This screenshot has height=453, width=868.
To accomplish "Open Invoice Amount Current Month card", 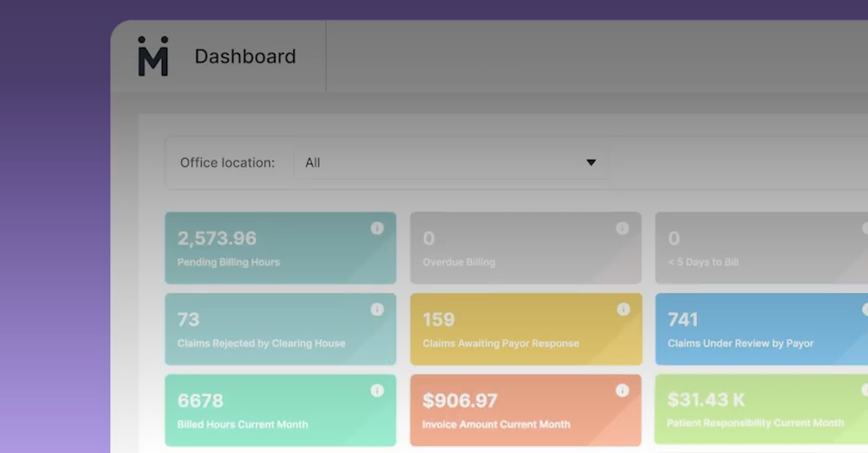I will click(526, 410).
